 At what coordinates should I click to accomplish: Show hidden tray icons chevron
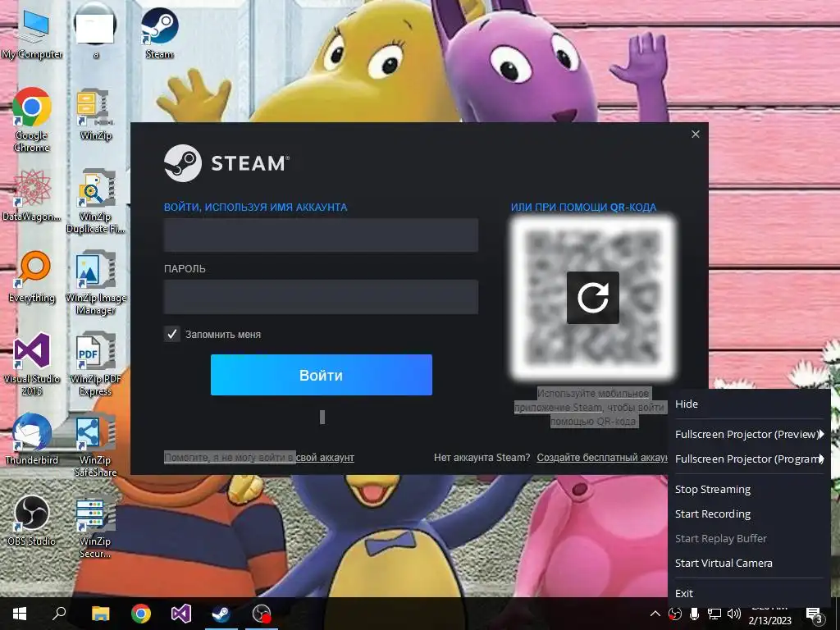point(655,614)
